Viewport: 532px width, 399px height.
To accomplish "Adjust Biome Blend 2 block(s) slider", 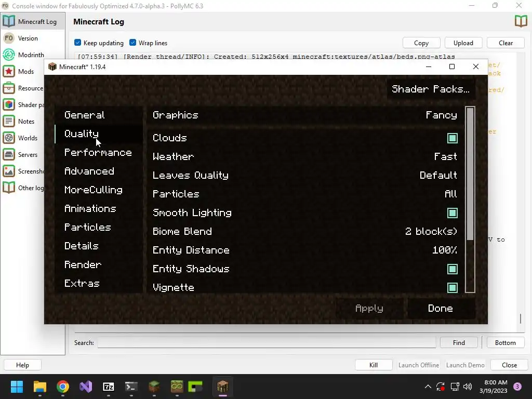I will click(x=304, y=231).
